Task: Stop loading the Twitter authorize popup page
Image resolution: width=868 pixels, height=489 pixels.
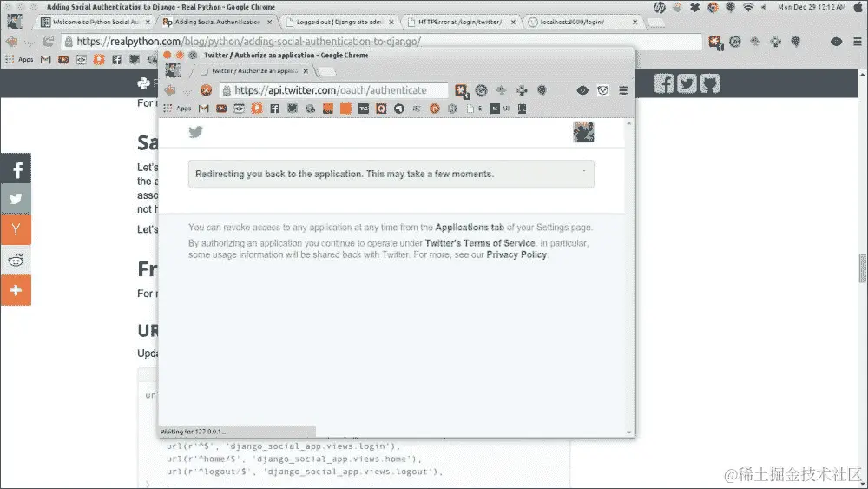Action: coord(206,90)
